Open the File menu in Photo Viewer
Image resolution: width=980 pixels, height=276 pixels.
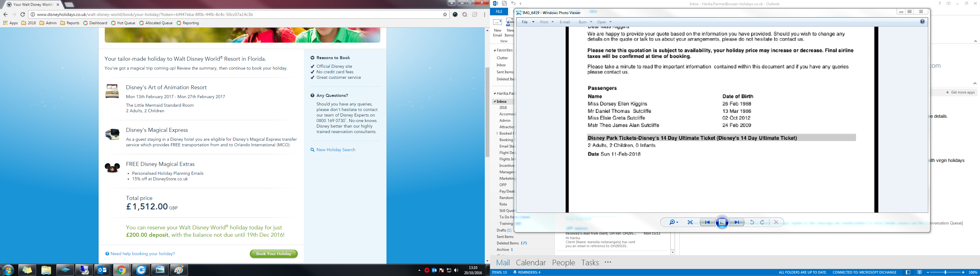[x=528, y=22]
